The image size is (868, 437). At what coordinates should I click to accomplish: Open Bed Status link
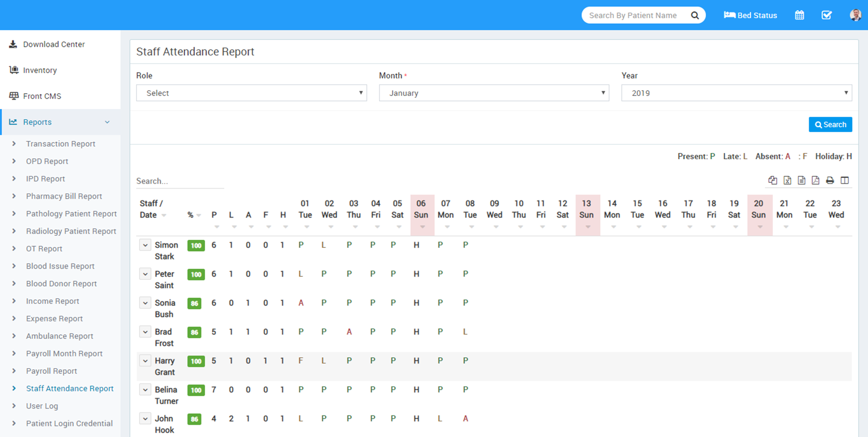750,15
